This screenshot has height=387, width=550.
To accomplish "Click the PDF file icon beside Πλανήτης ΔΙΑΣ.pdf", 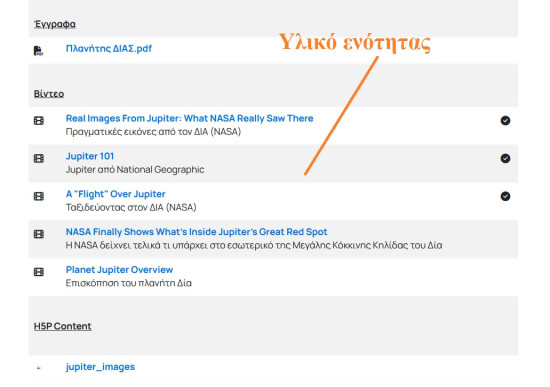I will (x=38, y=51).
